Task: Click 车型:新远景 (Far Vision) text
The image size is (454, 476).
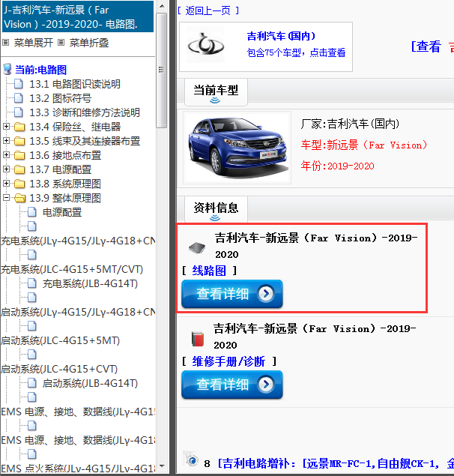Action: tap(364, 145)
